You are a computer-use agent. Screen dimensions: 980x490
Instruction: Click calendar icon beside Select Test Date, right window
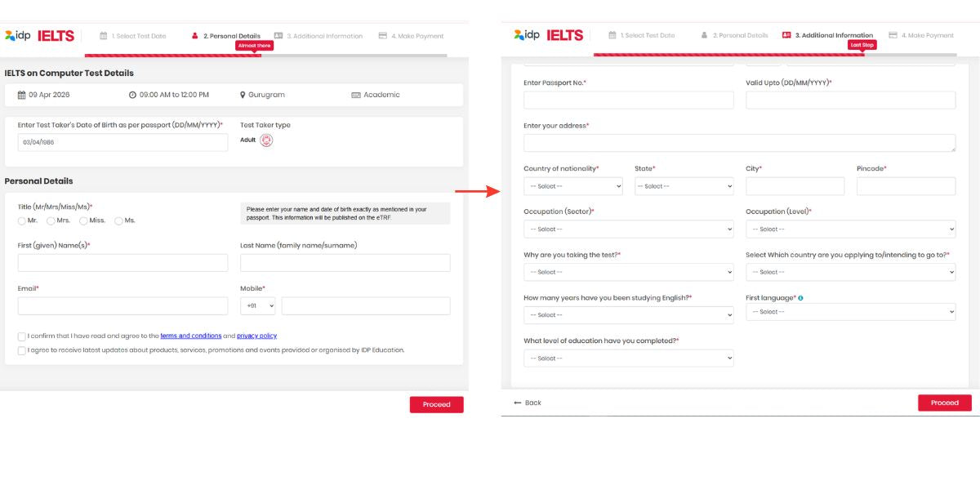point(612,35)
